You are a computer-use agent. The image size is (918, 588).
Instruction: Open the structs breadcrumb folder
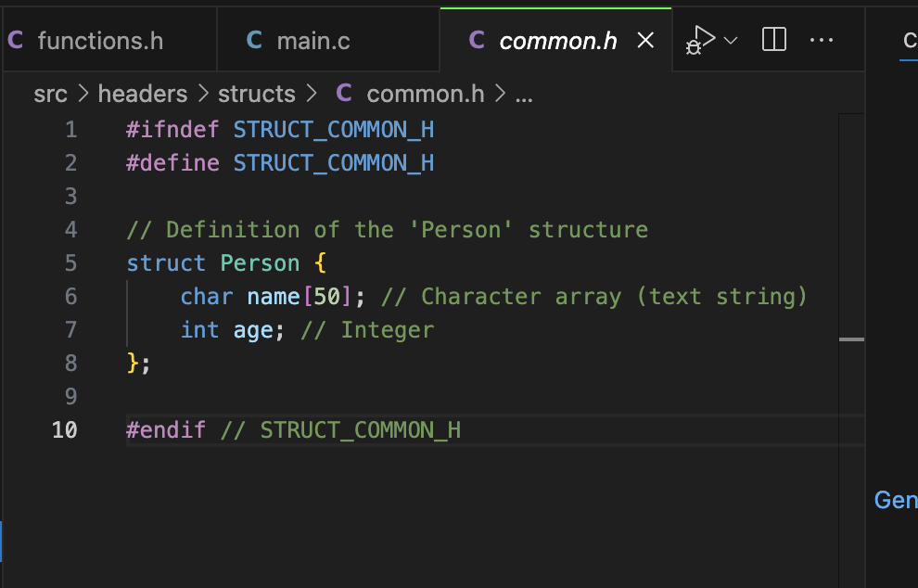[257, 94]
